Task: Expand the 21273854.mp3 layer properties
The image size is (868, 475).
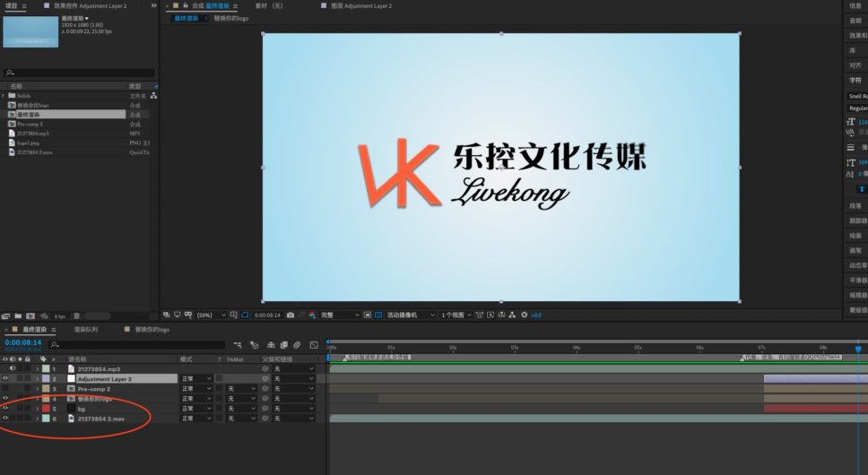Action: click(38, 369)
